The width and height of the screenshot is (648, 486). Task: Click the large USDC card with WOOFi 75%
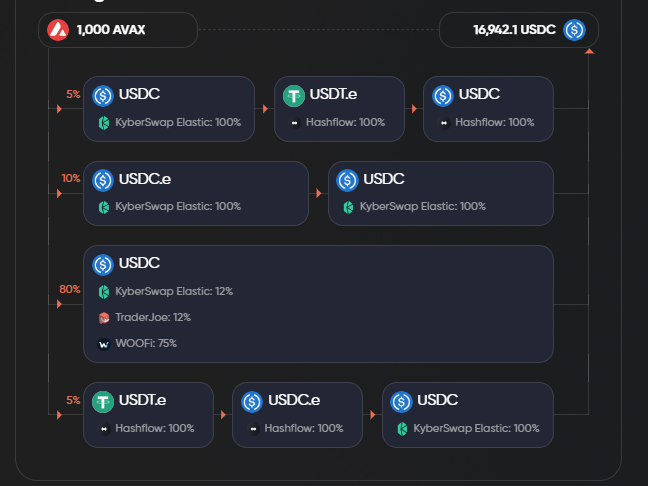pyautogui.click(x=318, y=304)
